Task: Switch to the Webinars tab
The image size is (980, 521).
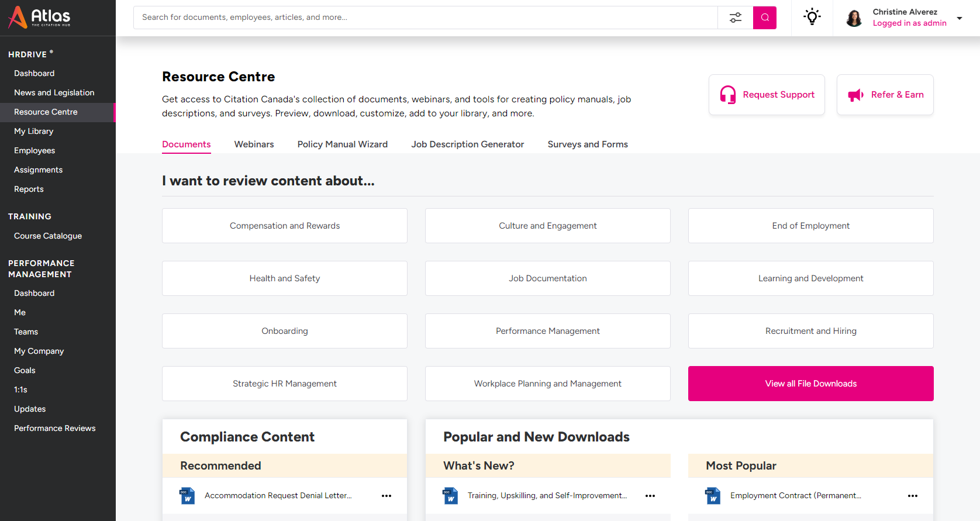Action: coord(254,144)
